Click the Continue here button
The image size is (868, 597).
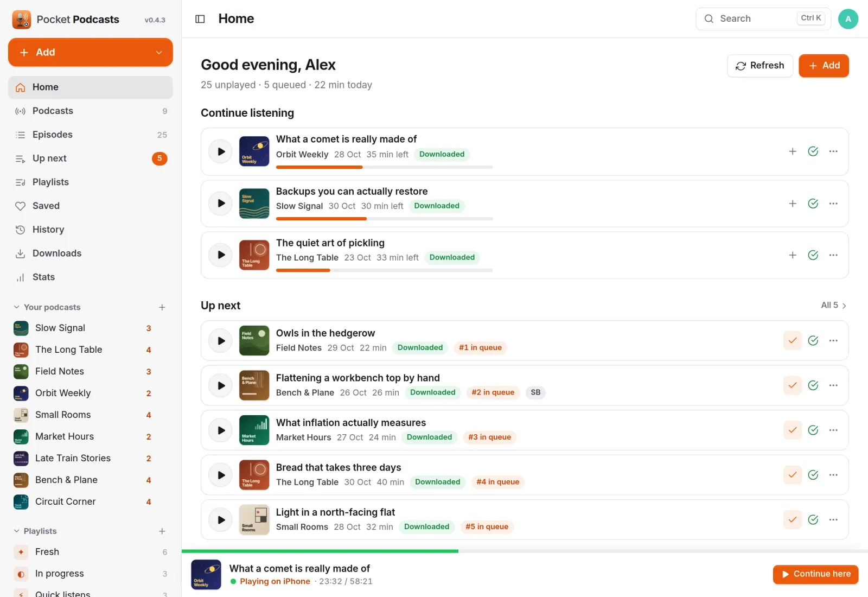click(x=815, y=574)
